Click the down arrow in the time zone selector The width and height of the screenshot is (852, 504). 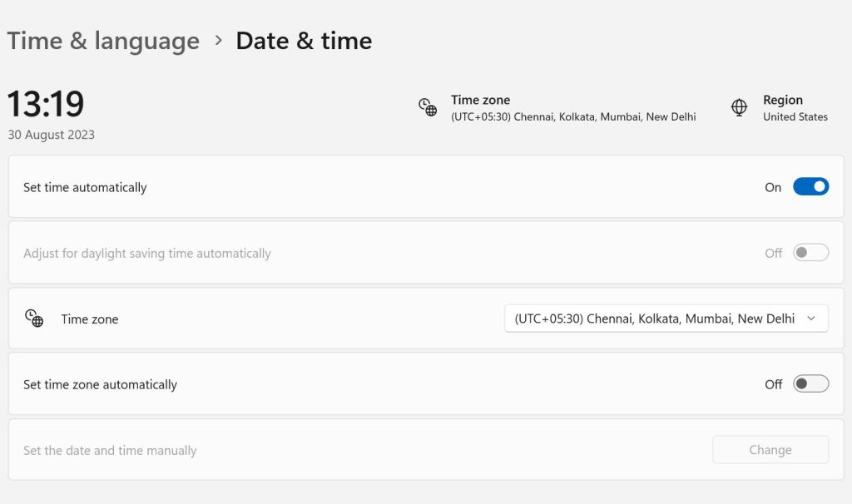click(x=811, y=319)
